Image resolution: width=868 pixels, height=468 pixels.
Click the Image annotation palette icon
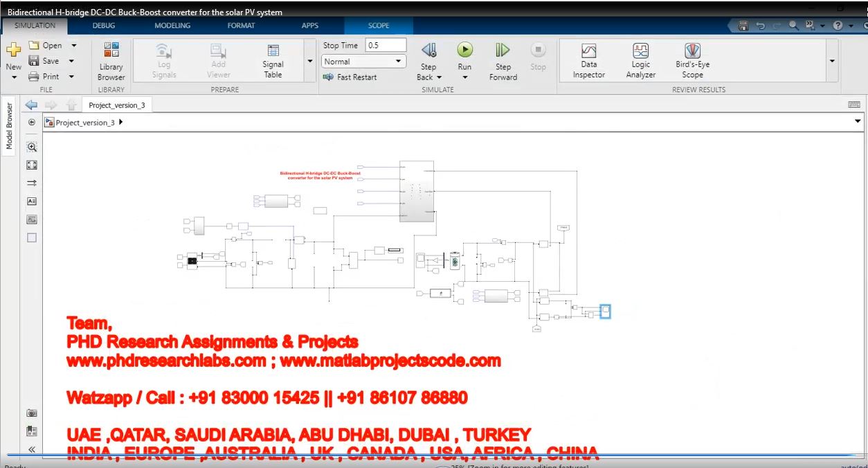tap(31, 219)
